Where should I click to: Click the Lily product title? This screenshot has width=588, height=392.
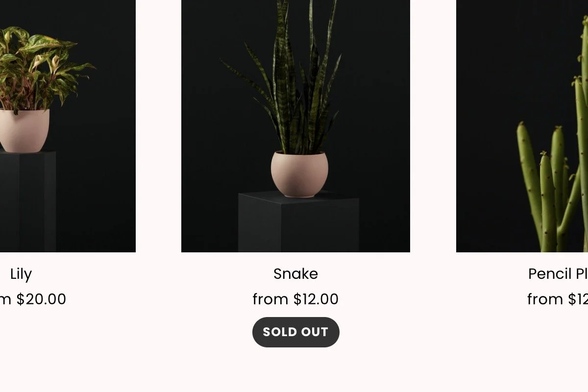point(21,274)
